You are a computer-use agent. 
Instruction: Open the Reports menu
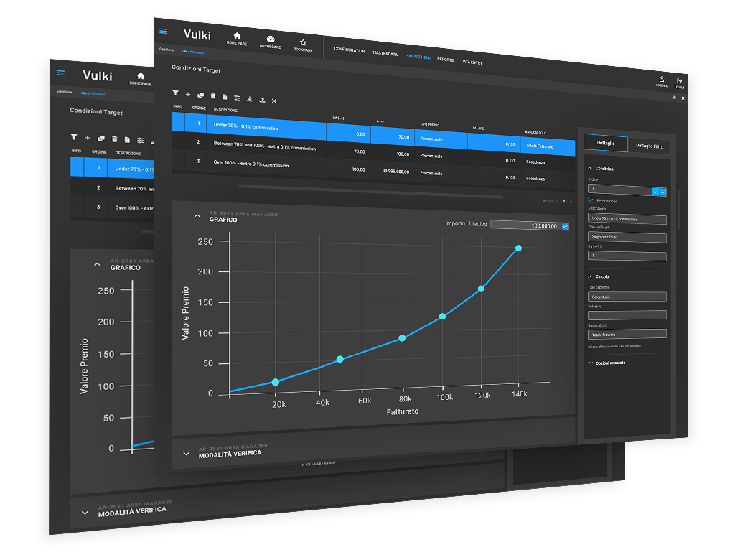(445, 60)
